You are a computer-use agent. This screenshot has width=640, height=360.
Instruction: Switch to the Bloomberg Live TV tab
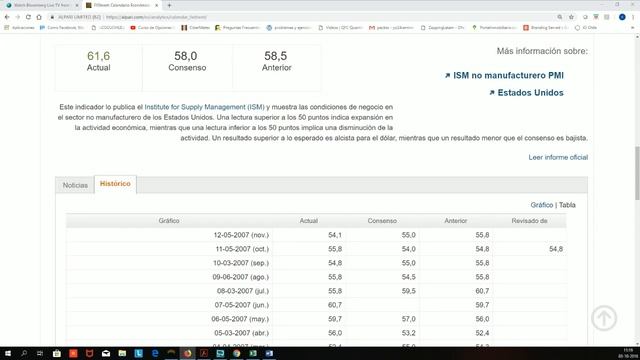[41, 5]
